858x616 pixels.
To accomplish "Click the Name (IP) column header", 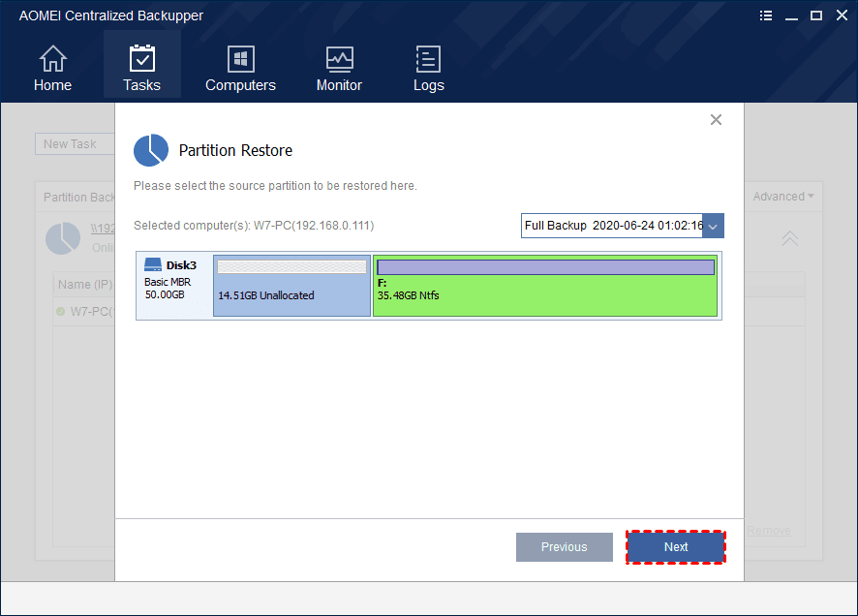I will click(85, 285).
